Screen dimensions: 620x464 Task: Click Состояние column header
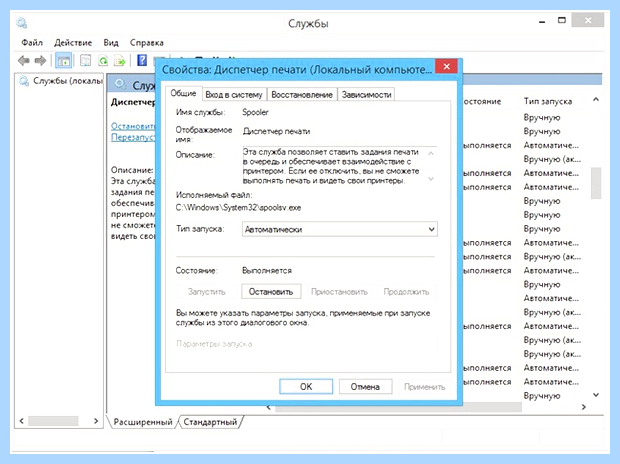[x=482, y=102]
